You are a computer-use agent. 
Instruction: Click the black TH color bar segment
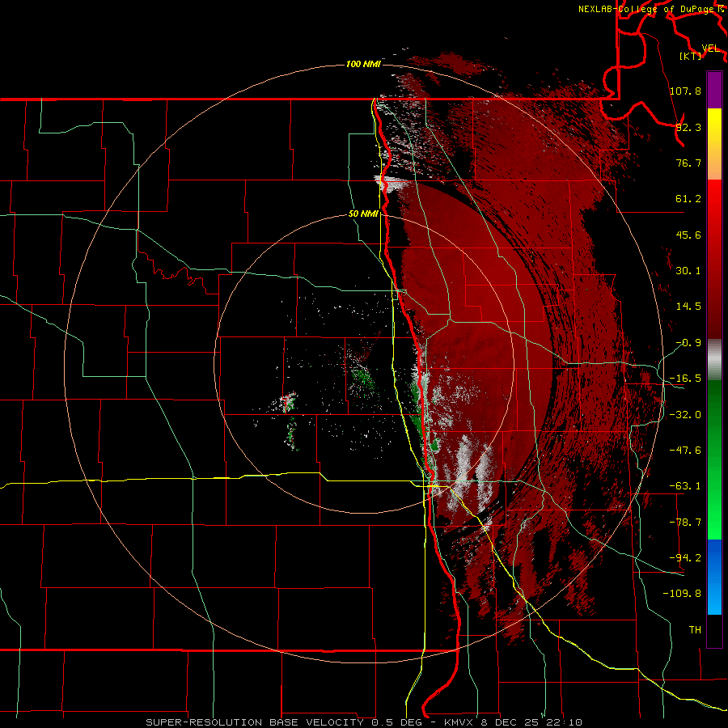click(x=714, y=630)
